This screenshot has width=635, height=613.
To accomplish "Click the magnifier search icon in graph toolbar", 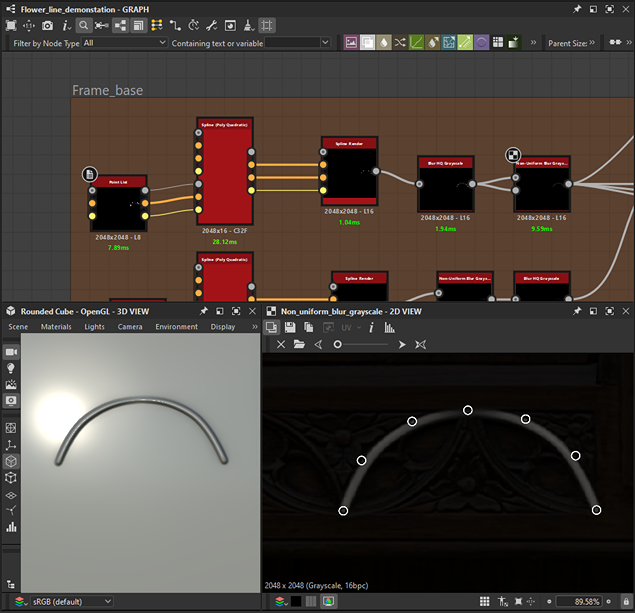I will click(84, 25).
